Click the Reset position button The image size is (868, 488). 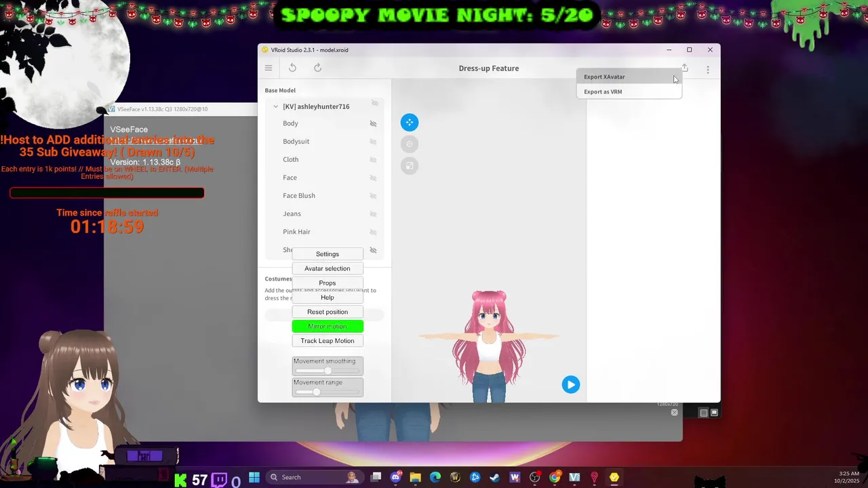(328, 312)
